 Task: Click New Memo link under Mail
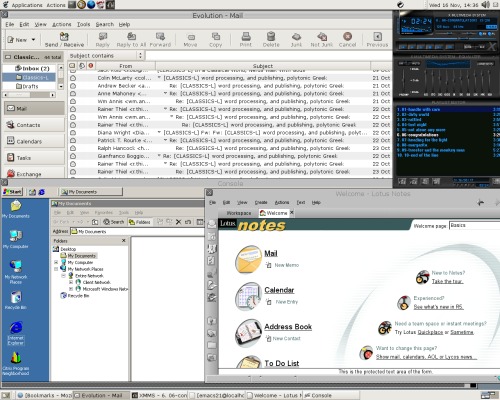click(x=287, y=265)
